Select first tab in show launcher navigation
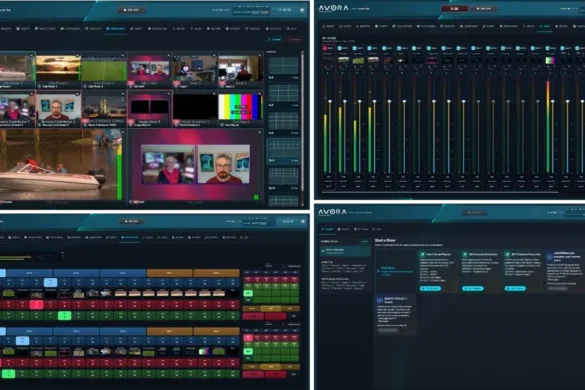This screenshot has width=585, height=390. click(328, 229)
